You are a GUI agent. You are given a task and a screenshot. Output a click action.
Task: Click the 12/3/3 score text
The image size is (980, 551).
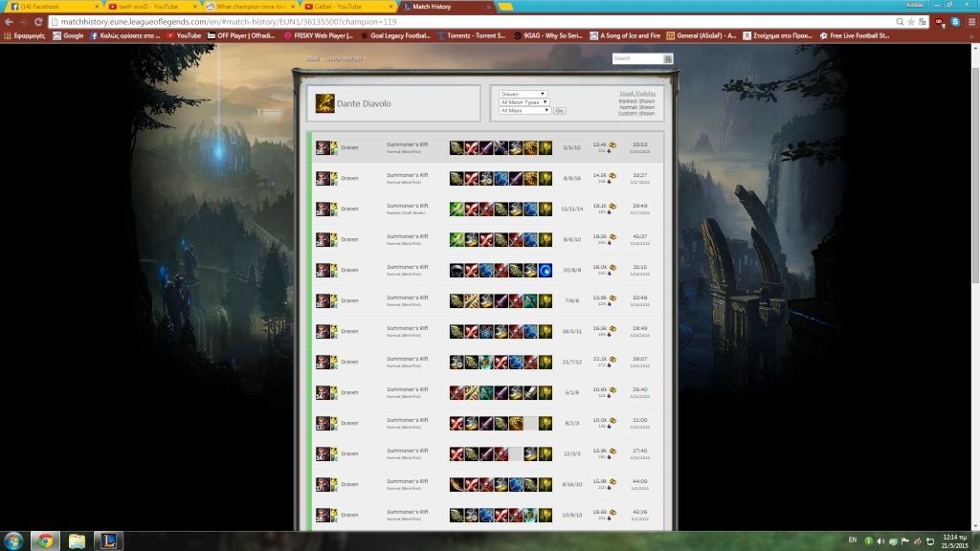coord(572,453)
